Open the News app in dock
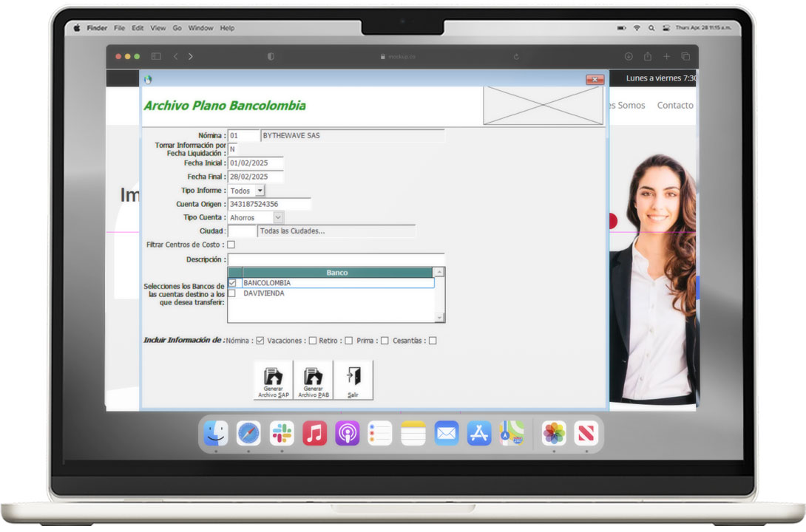806x532 pixels. pos(586,434)
